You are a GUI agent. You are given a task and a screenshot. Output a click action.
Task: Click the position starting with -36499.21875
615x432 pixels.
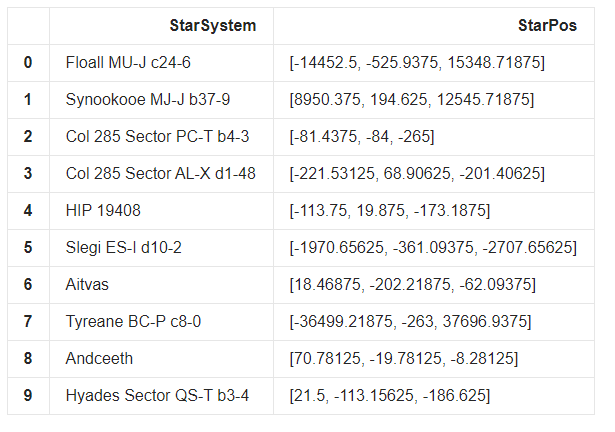tap(410, 322)
